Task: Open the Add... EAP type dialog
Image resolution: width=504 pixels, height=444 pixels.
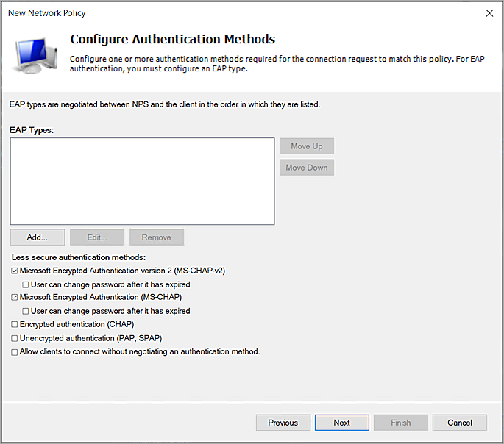Action: click(x=38, y=237)
